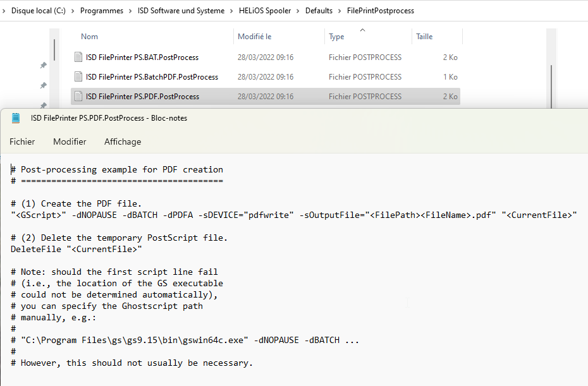
Task: Open the Modifier menu in Notepad
Action: click(x=70, y=142)
